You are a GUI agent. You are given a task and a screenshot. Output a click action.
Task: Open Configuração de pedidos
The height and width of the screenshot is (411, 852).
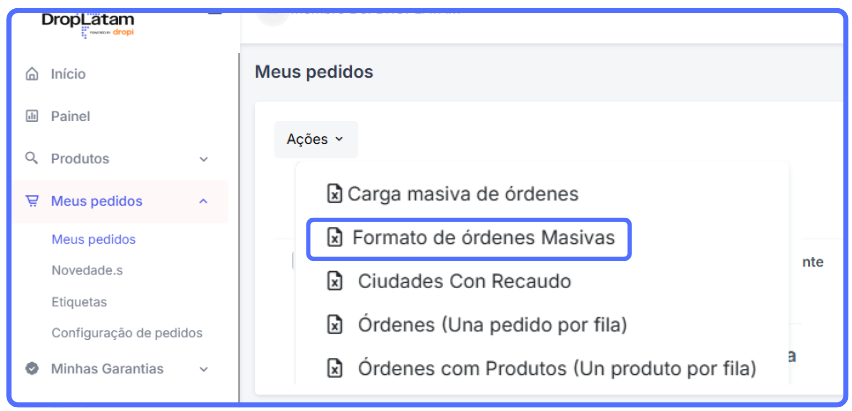[127, 333]
